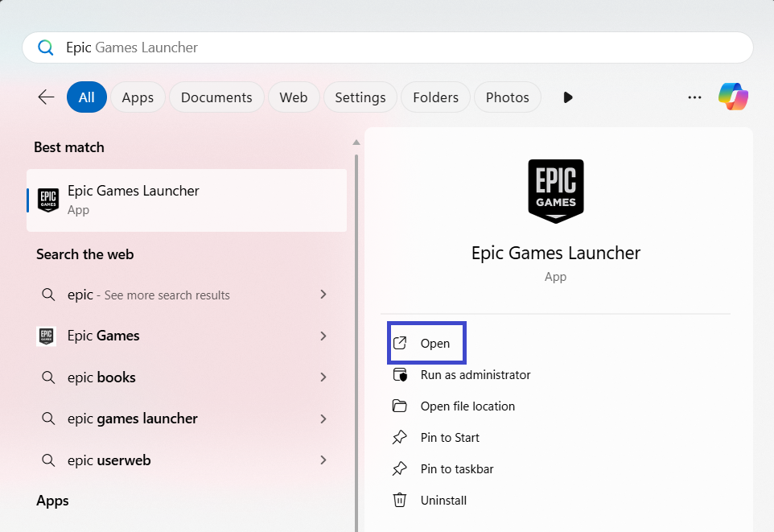Click the Epic Games logo in preview panel
This screenshot has width=774, height=532.
point(556,191)
